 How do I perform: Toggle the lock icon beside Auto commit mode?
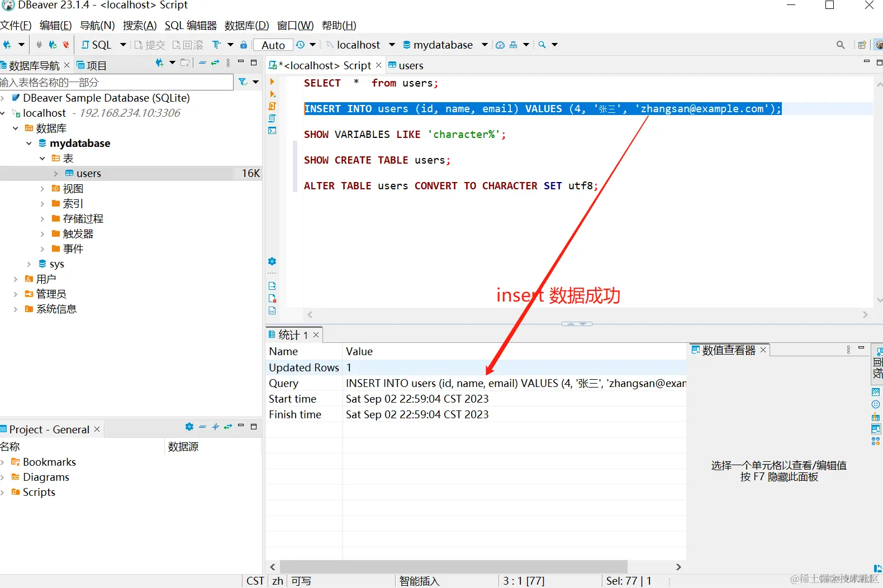(x=244, y=45)
